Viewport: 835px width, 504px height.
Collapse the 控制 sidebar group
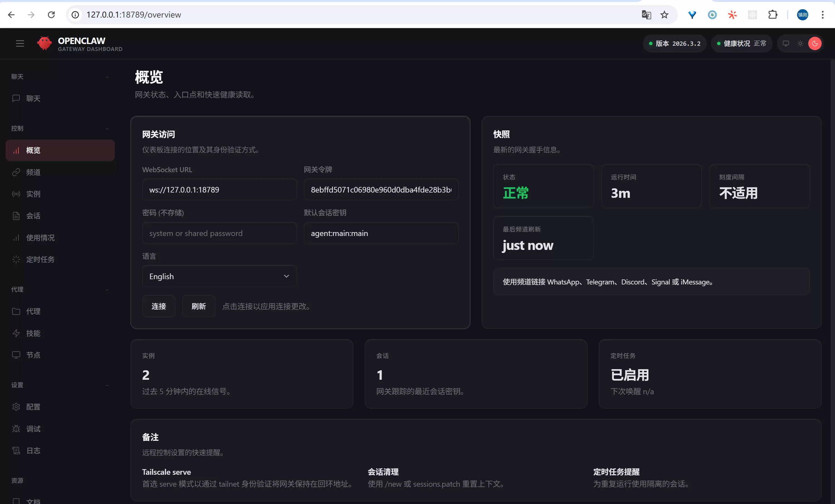107,129
